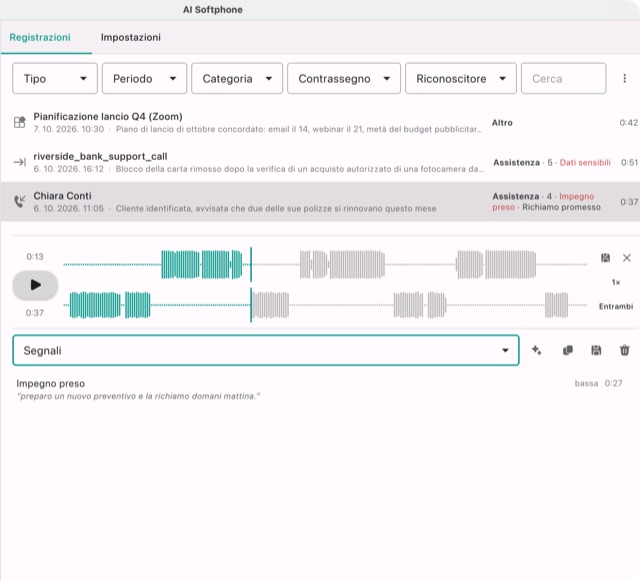This screenshot has height=581, width=640.
Task: Click the Richiamo promesso label
Action: click(x=561, y=207)
